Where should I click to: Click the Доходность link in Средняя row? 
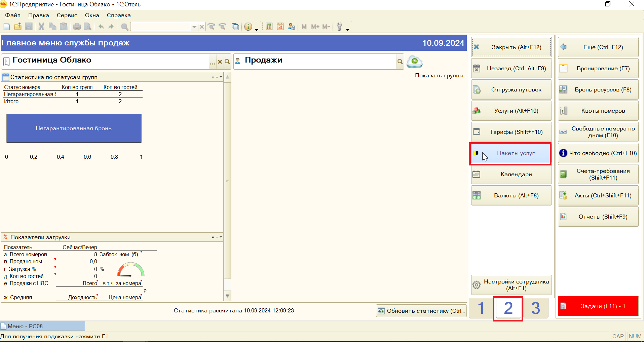click(x=82, y=297)
